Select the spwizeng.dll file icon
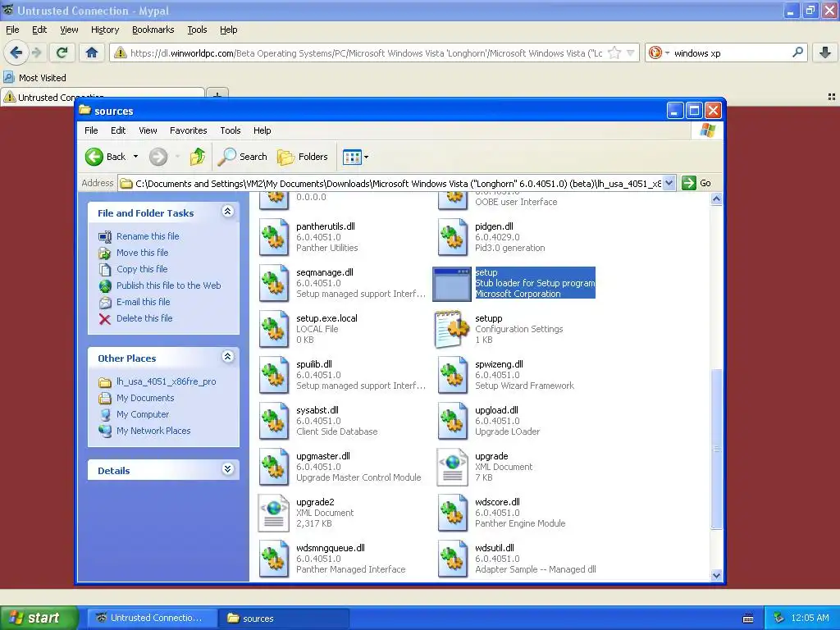The image size is (840, 630). click(x=453, y=375)
